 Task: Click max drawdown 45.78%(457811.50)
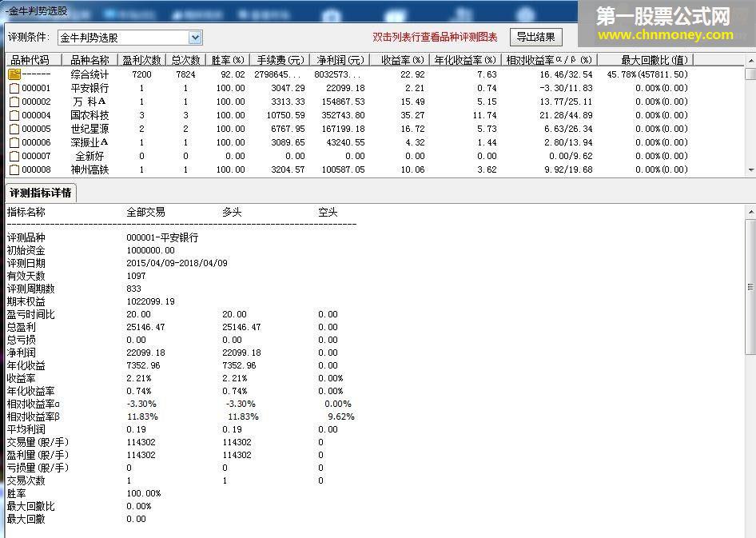(x=647, y=74)
